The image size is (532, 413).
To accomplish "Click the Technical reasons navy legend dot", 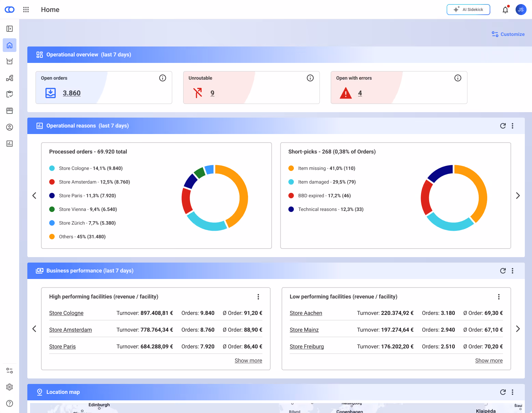I will 291,209.
